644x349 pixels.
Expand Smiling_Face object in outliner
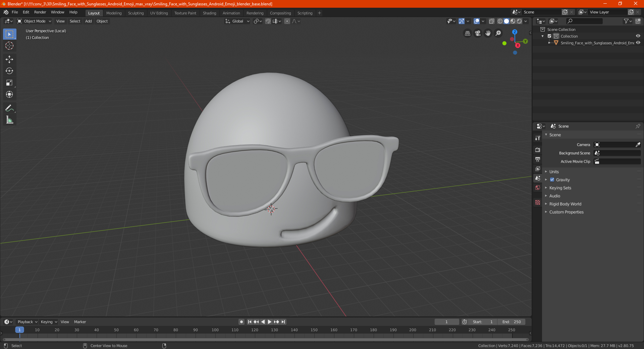pyautogui.click(x=549, y=43)
